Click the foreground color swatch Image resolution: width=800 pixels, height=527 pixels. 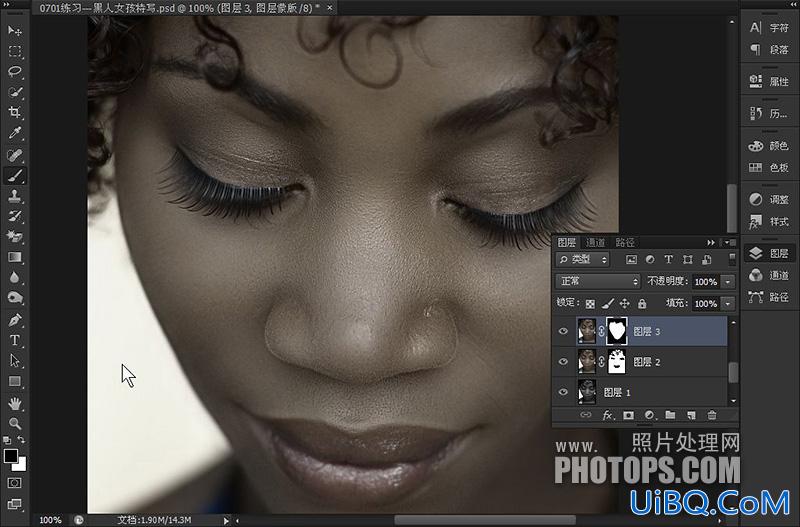tap(10, 456)
